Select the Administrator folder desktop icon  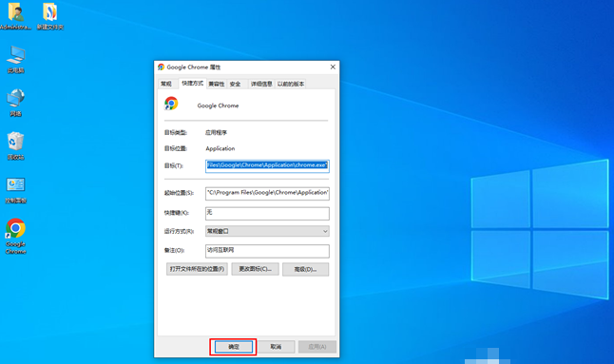pos(15,16)
